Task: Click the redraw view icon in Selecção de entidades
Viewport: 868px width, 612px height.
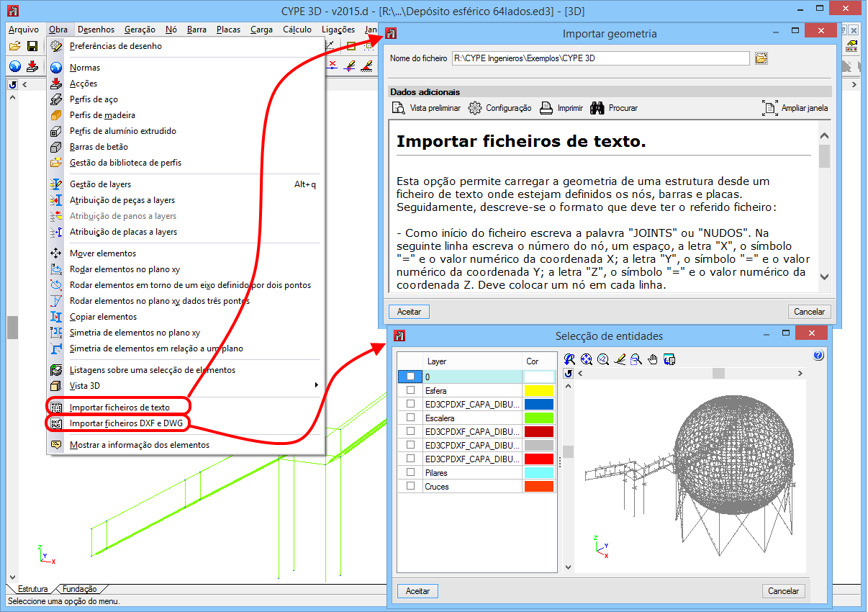Action: coord(570,359)
